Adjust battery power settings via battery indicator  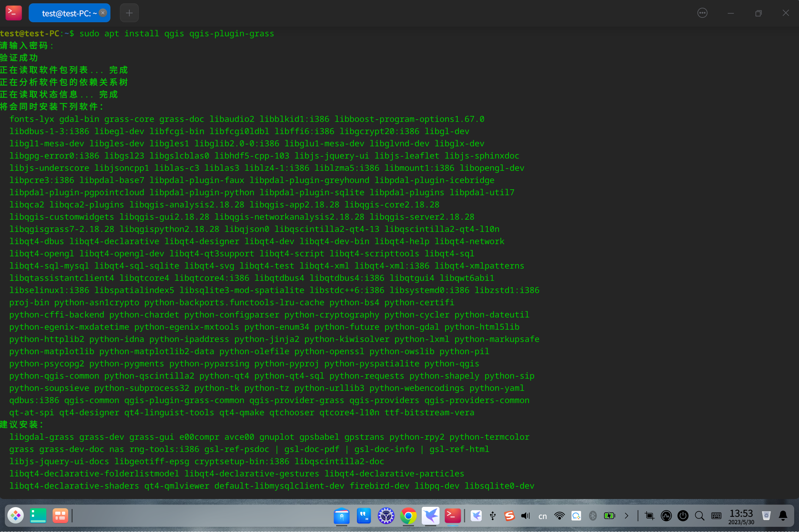point(610,516)
